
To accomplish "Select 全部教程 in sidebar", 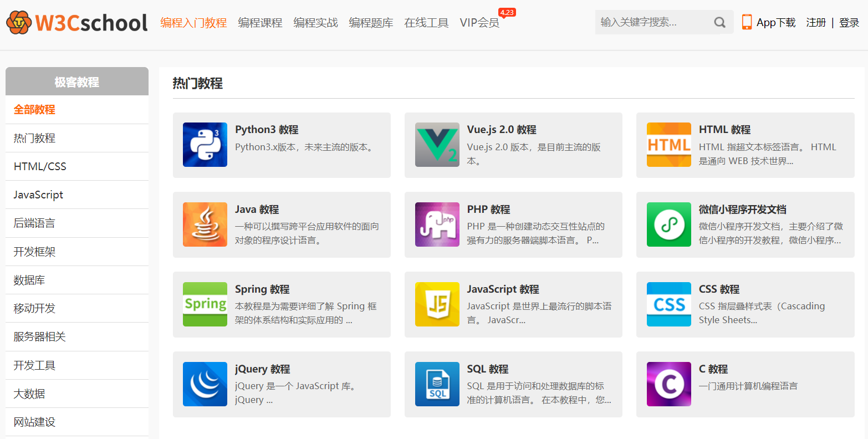I will [77, 110].
